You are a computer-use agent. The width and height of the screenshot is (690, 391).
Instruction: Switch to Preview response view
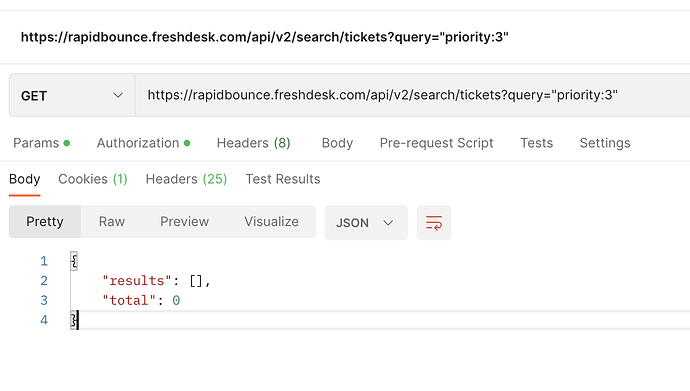(x=184, y=222)
